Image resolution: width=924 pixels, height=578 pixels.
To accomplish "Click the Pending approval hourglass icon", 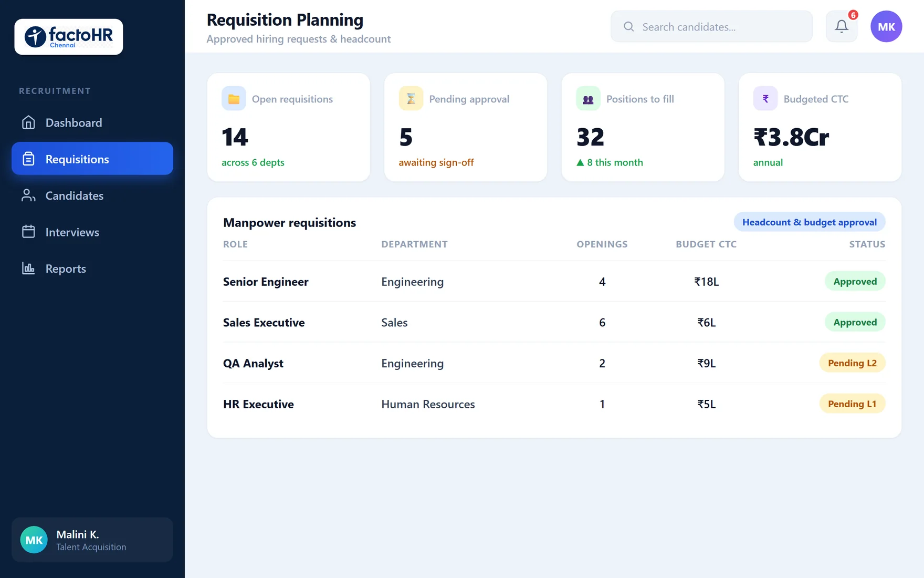I will point(411,99).
